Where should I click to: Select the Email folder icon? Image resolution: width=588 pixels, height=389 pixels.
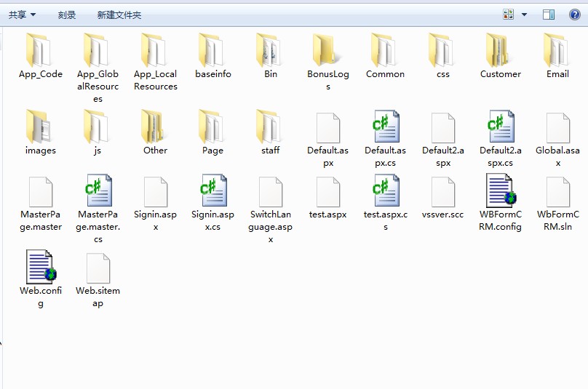[x=557, y=51]
